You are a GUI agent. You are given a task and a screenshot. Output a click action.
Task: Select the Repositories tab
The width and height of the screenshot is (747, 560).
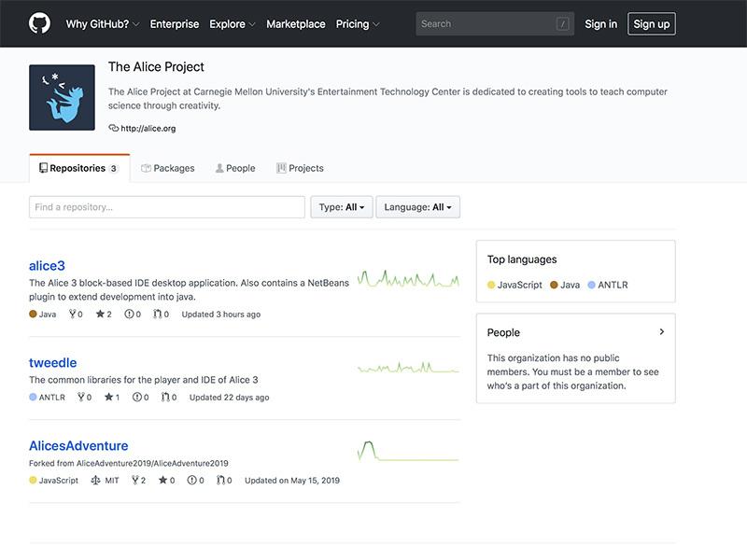tap(79, 168)
